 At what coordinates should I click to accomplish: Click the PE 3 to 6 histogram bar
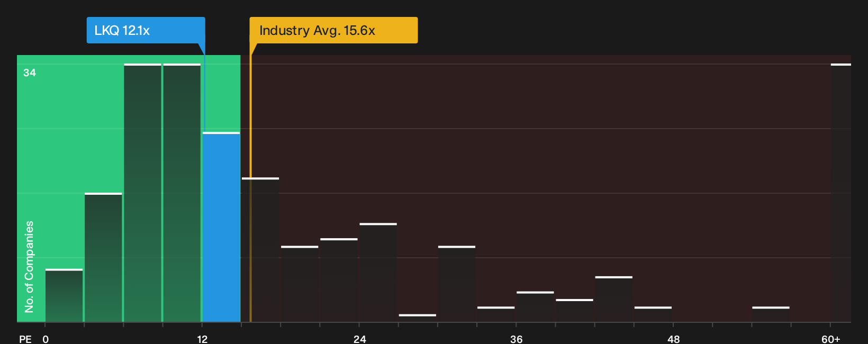tap(103, 258)
